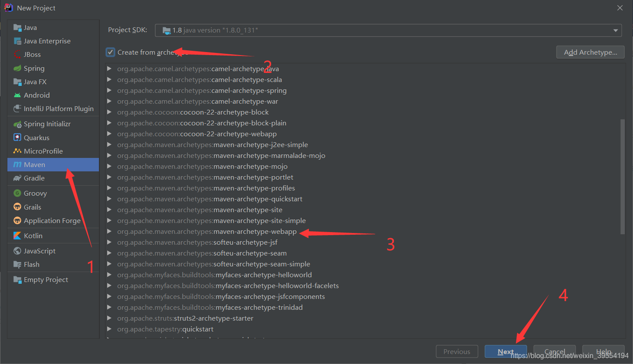The image size is (633, 364).
Task: Click the JavaScript globe icon
Action: coord(17,251)
